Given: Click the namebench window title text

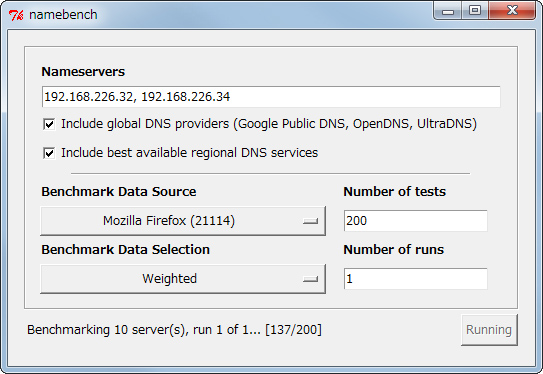Looking at the screenshot, I should click(x=63, y=15).
